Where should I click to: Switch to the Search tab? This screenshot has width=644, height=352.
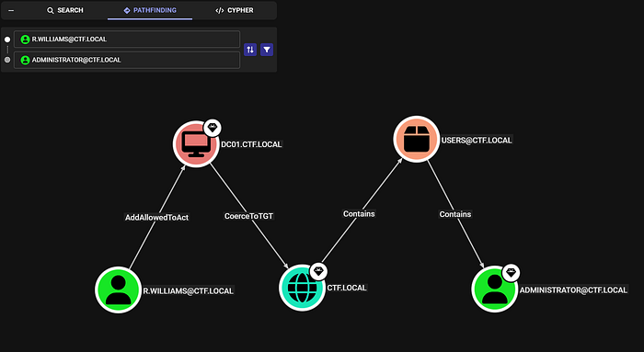click(65, 10)
